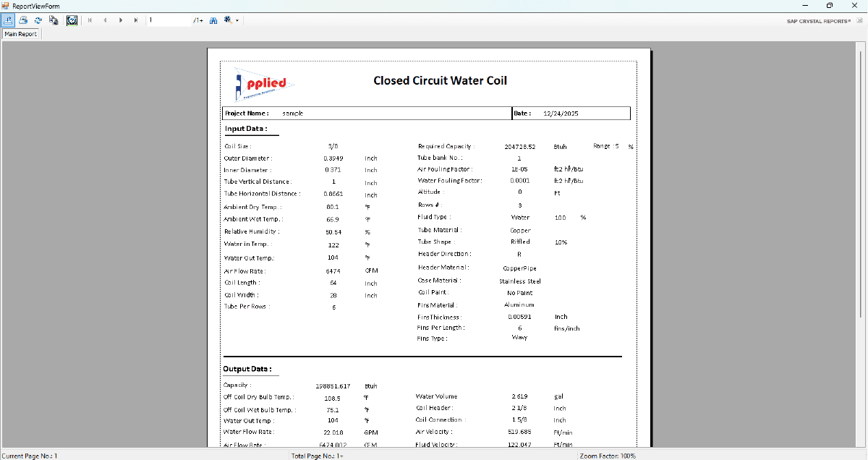Image resolution: width=868 pixels, height=460 pixels.
Task: Refresh the report via toolbar icon
Action: pos(38,20)
